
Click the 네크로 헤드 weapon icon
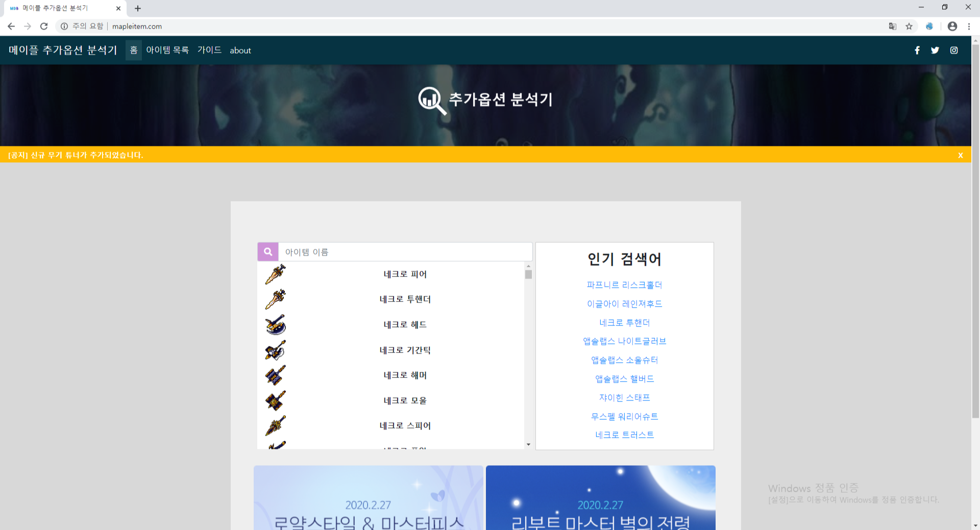pos(275,325)
